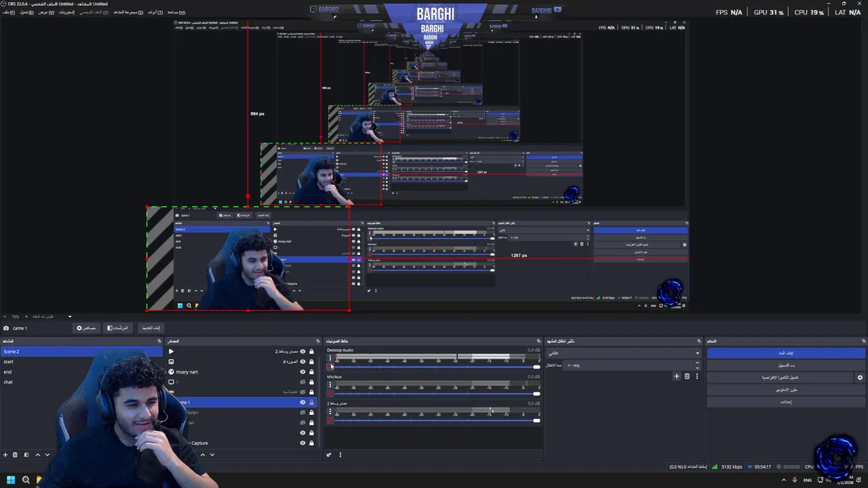This screenshot has height=488, width=868.
Task: Open the Scene Collection (S) menu
Action: tap(128, 12)
